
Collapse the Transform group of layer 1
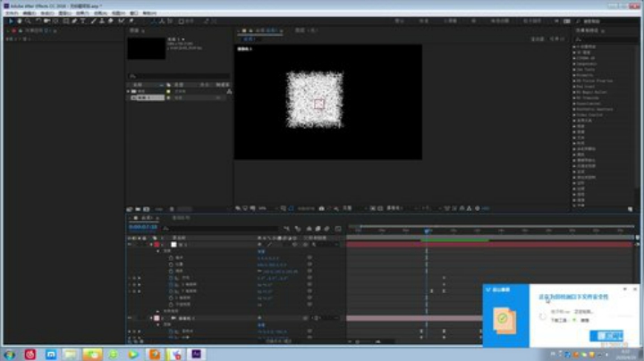coord(158,251)
